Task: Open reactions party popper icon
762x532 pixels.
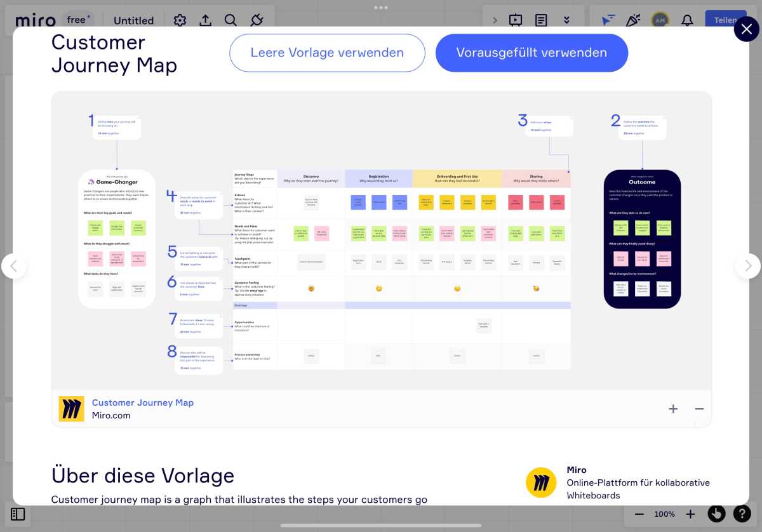Action: 633,20
